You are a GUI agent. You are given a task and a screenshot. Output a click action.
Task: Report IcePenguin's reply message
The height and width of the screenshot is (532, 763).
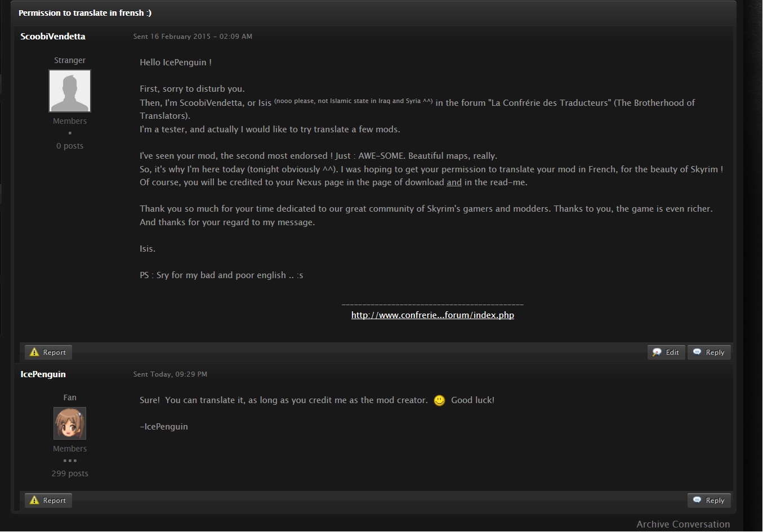point(48,500)
